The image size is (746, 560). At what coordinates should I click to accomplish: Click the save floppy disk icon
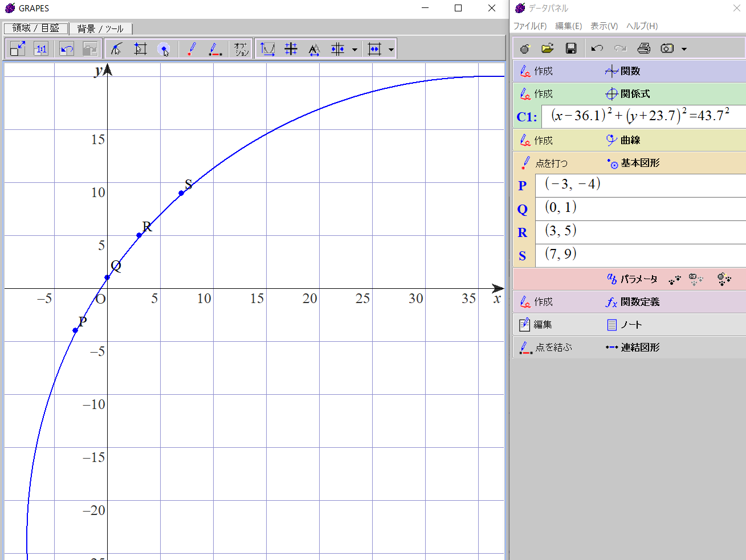(x=571, y=48)
